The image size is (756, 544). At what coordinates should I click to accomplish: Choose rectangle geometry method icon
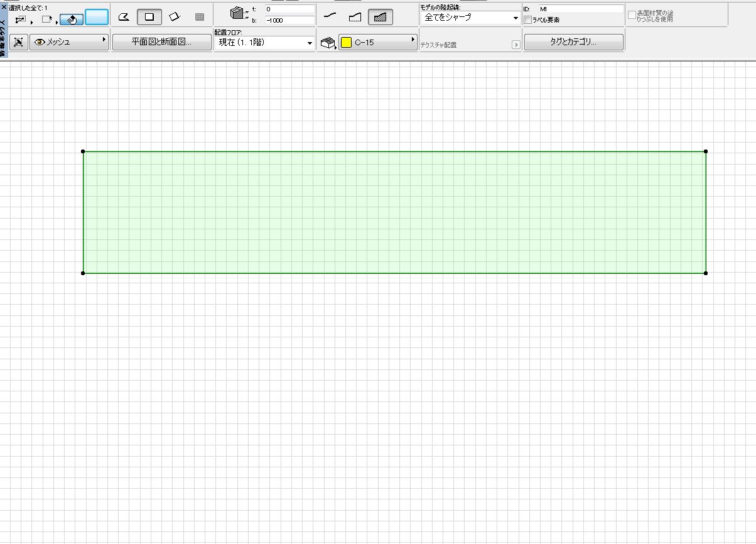(x=149, y=17)
